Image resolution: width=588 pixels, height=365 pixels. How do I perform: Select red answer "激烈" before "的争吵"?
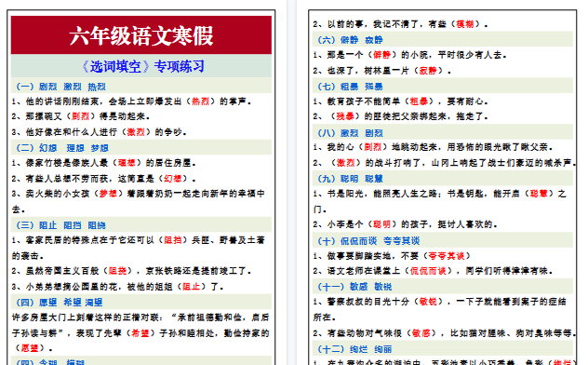point(136,132)
